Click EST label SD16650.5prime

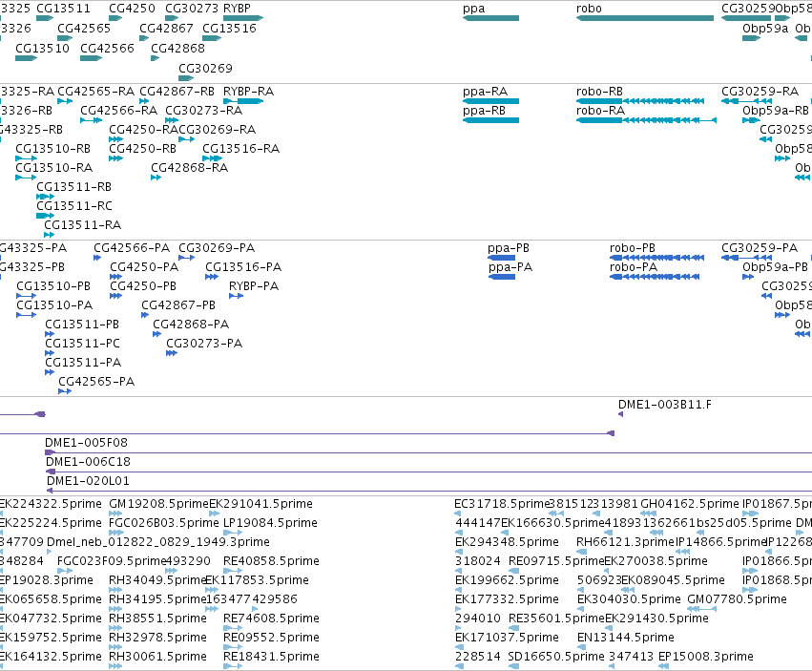tap(556, 657)
